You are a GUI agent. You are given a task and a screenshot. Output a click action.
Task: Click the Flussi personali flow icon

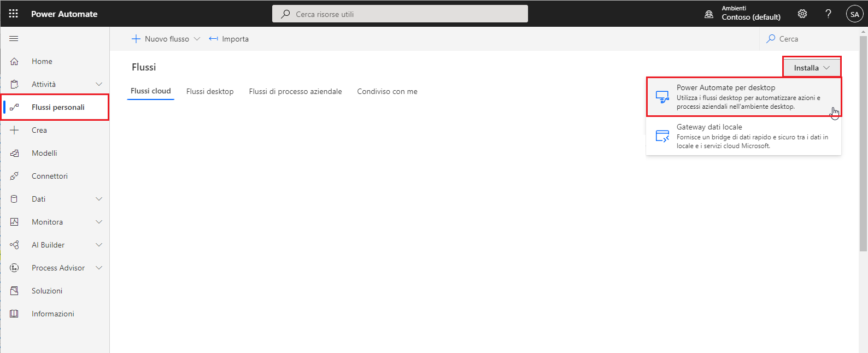pyautogui.click(x=15, y=107)
